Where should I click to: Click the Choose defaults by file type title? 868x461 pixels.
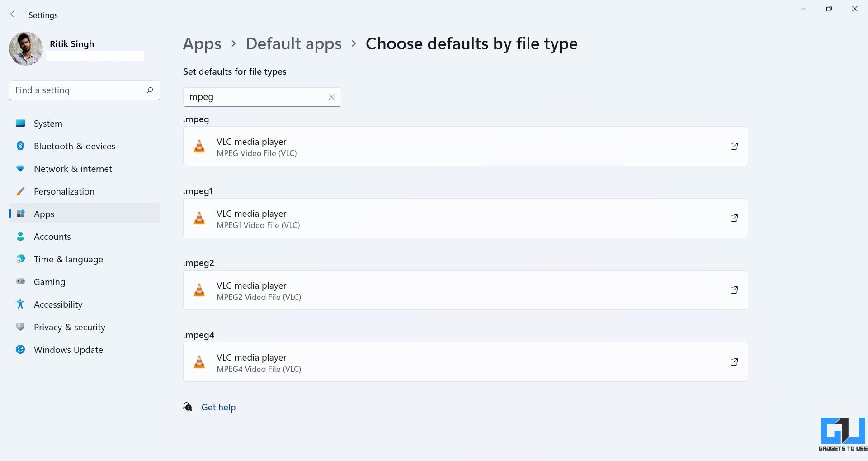(472, 44)
